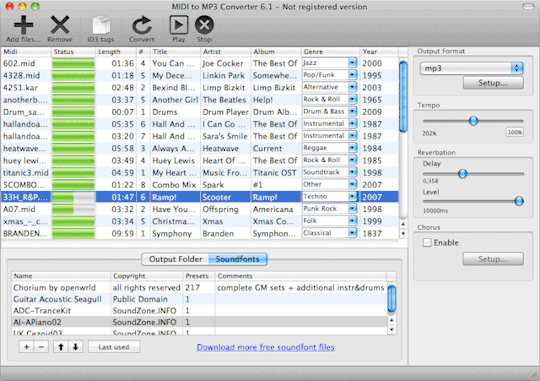Select the AI-APiano02 soundfont row
The width and height of the screenshot is (540, 381).
tap(199, 322)
